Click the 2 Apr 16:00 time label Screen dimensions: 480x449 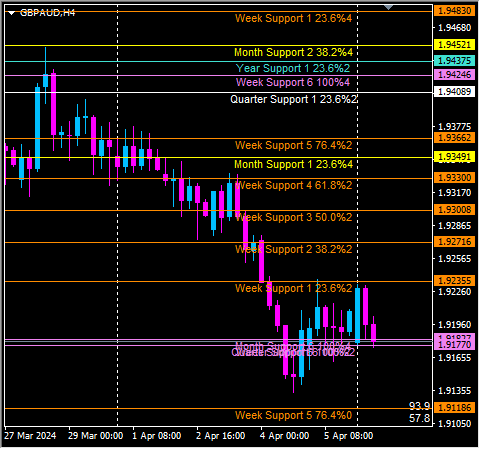221,436
